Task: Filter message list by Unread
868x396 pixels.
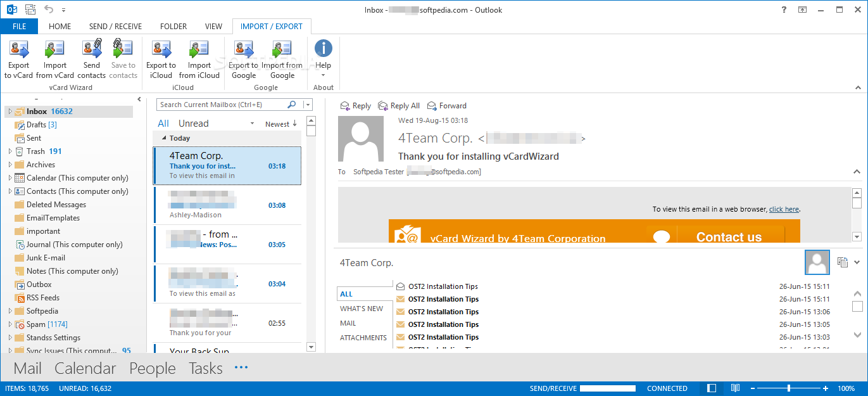Action: pyautogui.click(x=194, y=124)
